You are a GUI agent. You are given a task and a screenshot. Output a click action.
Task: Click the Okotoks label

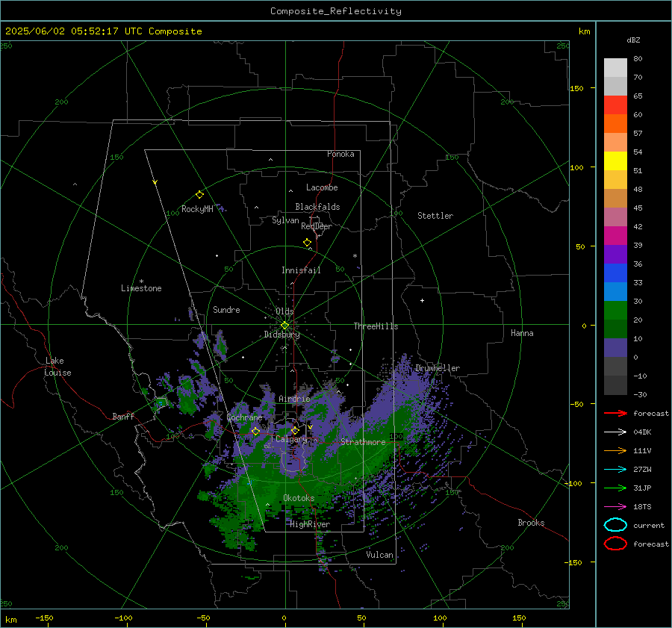point(299,498)
